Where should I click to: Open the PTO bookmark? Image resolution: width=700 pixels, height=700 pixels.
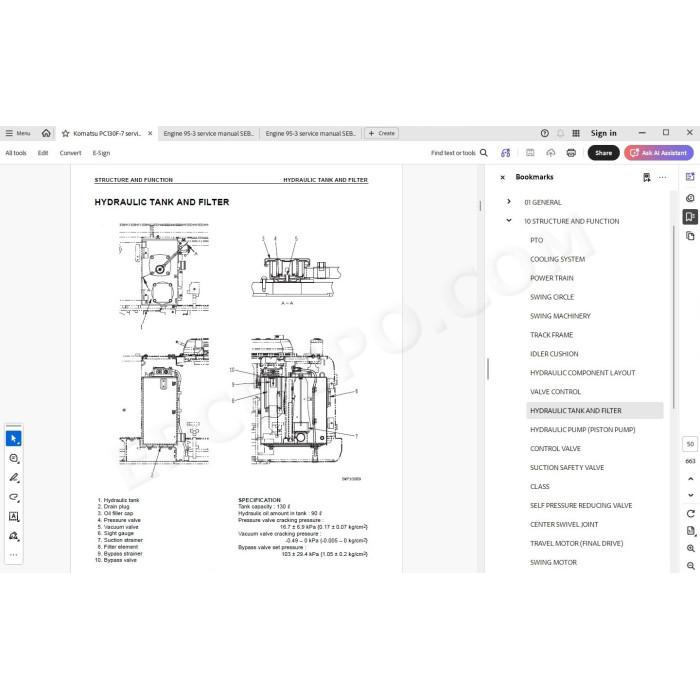tap(537, 240)
